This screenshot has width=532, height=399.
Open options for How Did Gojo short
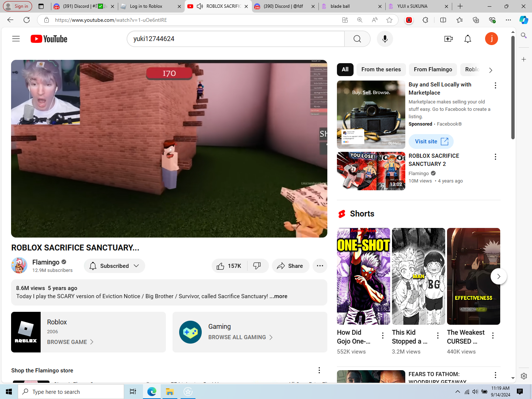click(x=383, y=335)
